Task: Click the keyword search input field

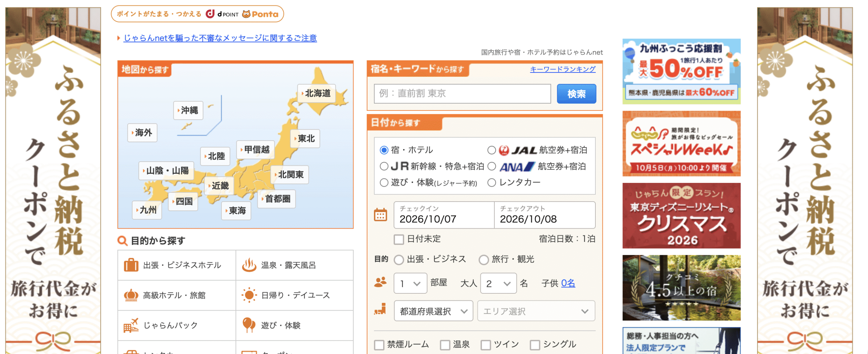Action: [462, 94]
